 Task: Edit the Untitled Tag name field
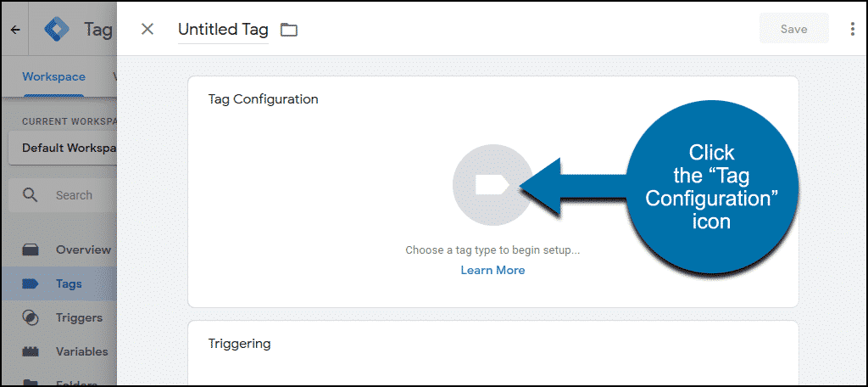(223, 30)
